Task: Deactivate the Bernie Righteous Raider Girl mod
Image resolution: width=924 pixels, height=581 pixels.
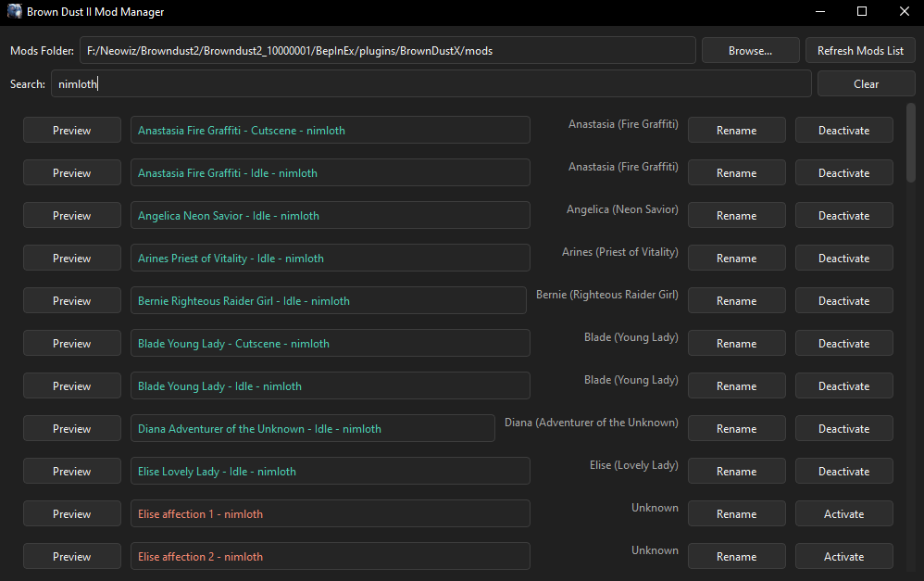Action: tap(843, 300)
